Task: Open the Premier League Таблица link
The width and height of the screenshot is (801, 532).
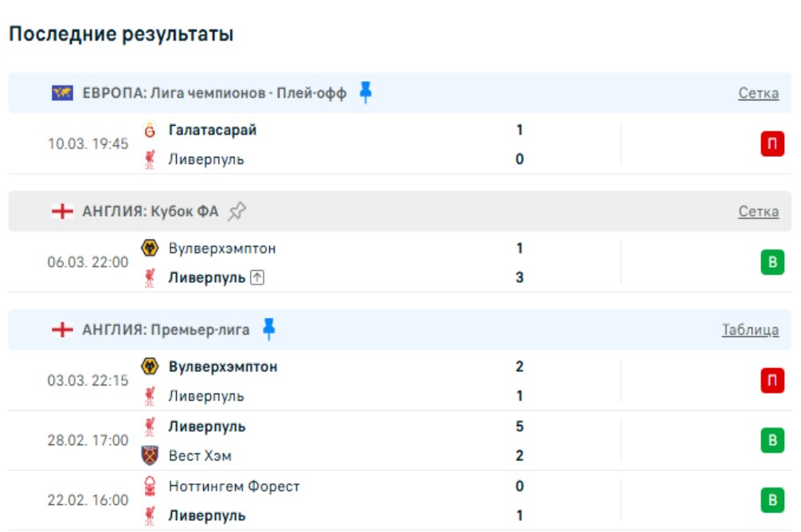Action: (x=750, y=330)
